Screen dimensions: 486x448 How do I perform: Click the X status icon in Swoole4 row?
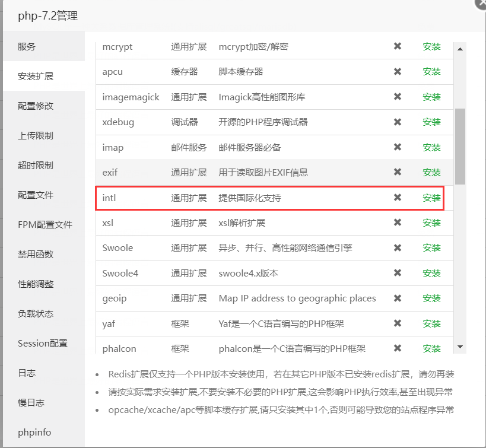[398, 273]
